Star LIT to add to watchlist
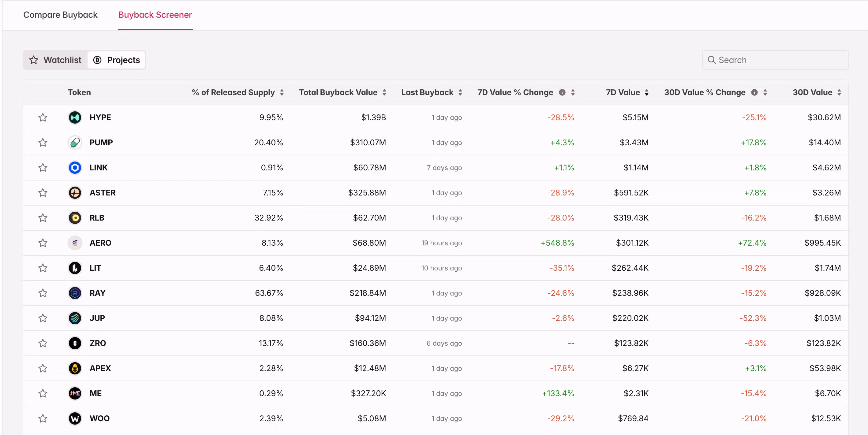This screenshot has width=868, height=435. [x=43, y=268]
